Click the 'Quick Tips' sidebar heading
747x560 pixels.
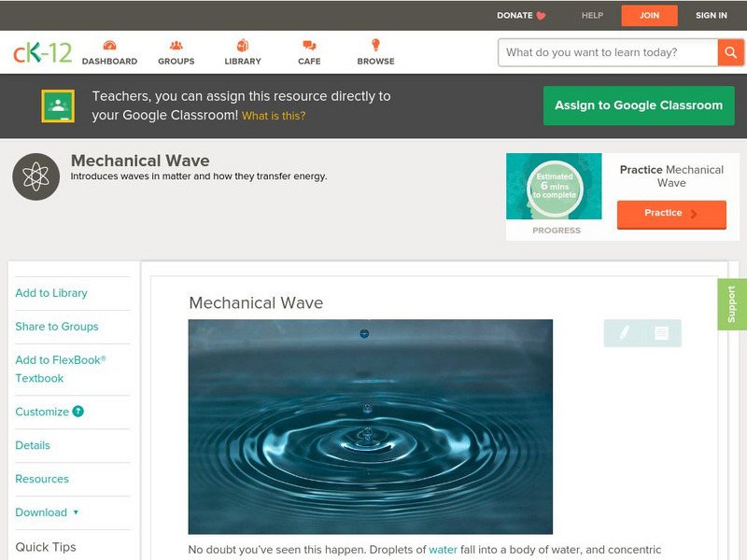pos(46,547)
